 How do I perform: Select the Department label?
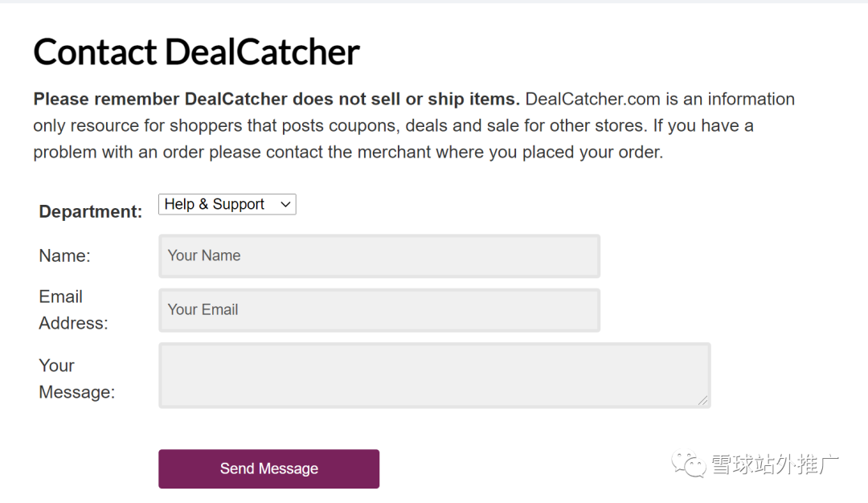click(x=90, y=211)
